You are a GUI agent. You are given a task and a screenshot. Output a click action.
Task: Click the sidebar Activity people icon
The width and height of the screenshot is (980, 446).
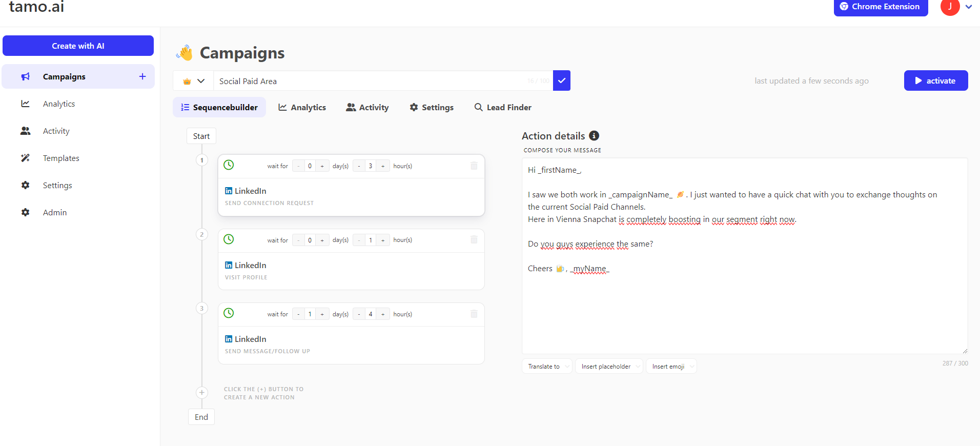coord(25,131)
